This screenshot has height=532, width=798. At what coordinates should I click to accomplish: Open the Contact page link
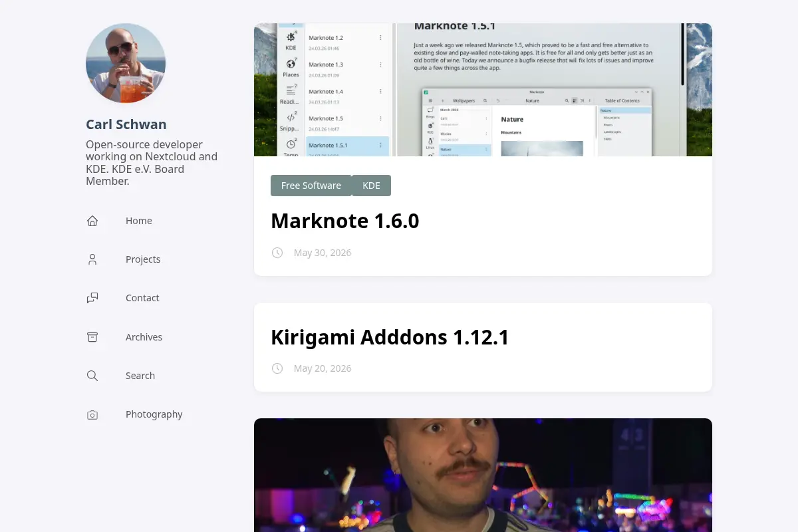(142, 298)
